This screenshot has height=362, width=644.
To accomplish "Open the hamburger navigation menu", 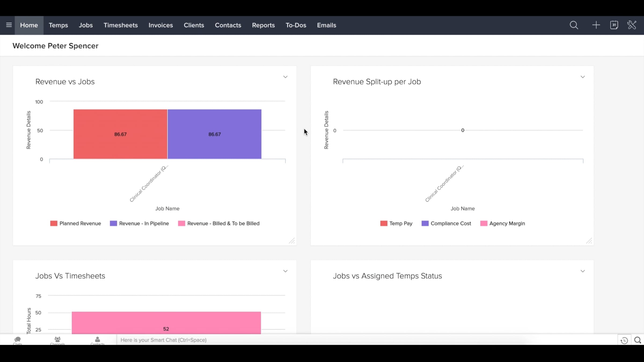I will click(x=9, y=25).
